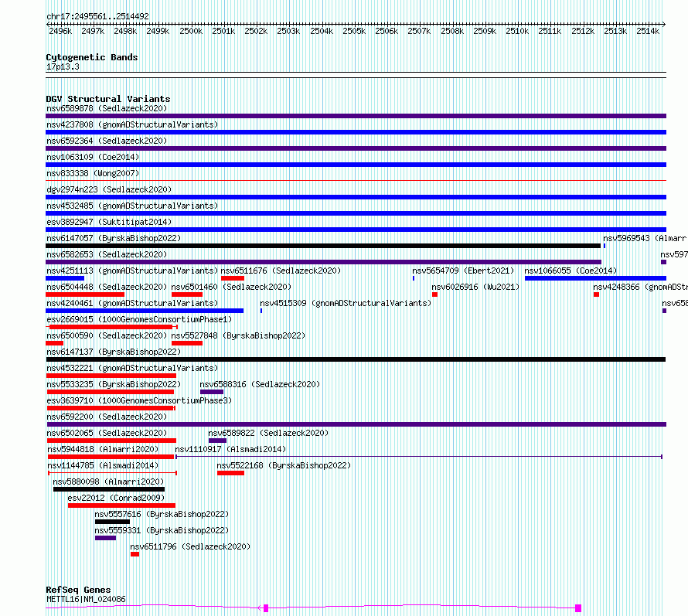The width and height of the screenshot is (688, 616).
Task: Click the black bar under nsv5880098
Action: [109, 489]
